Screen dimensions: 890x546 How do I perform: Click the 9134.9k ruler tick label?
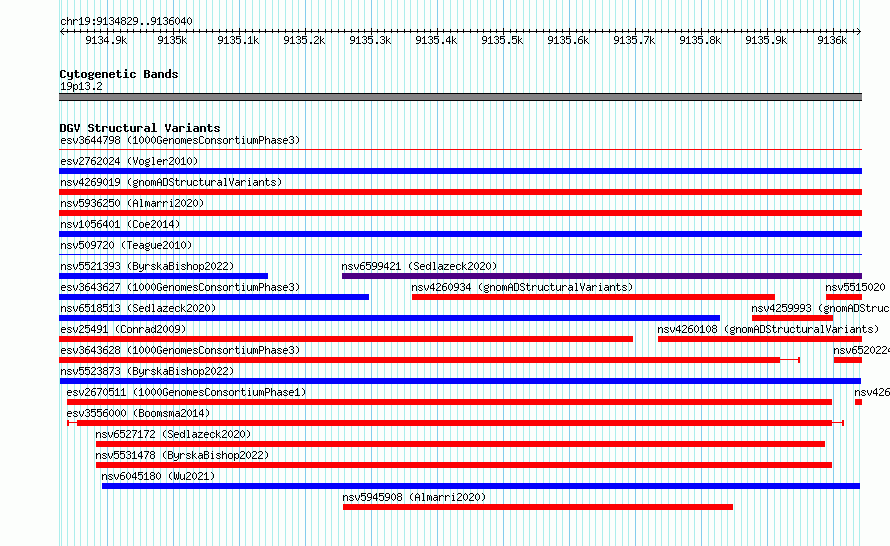coord(106,40)
